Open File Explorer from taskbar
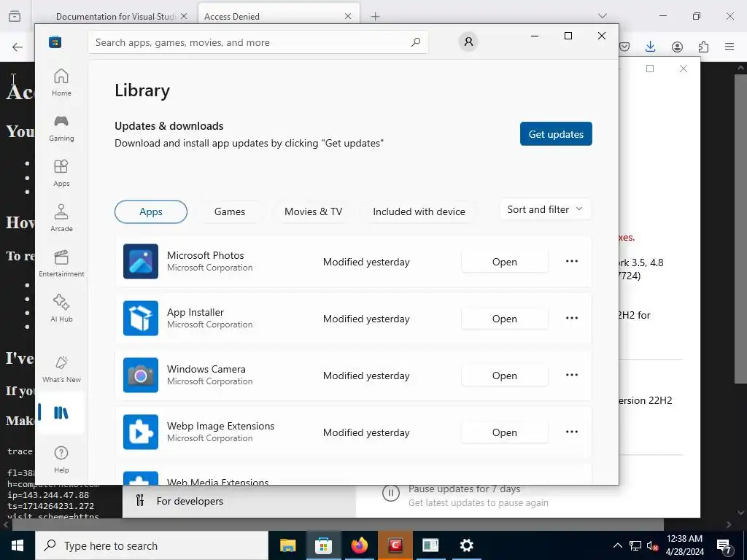 (x=287, y=545)
